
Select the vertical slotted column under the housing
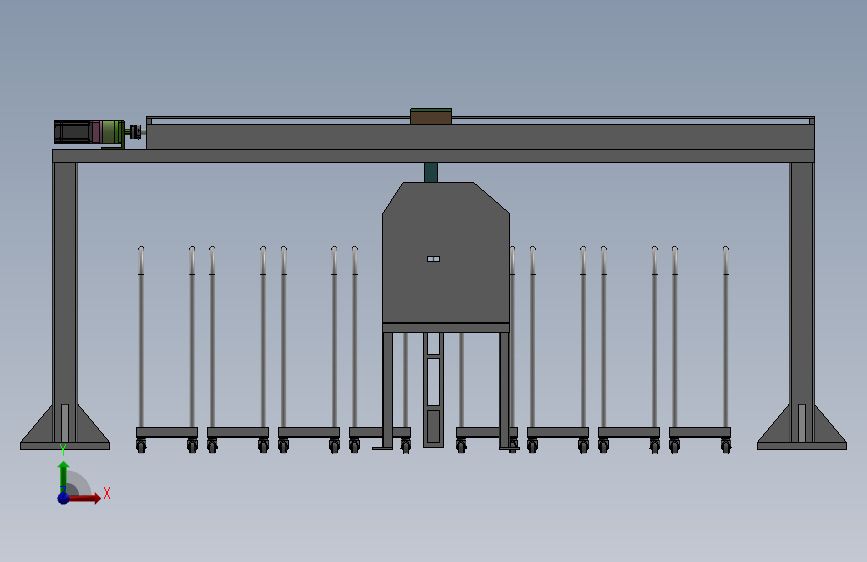(x=434, y=389)
